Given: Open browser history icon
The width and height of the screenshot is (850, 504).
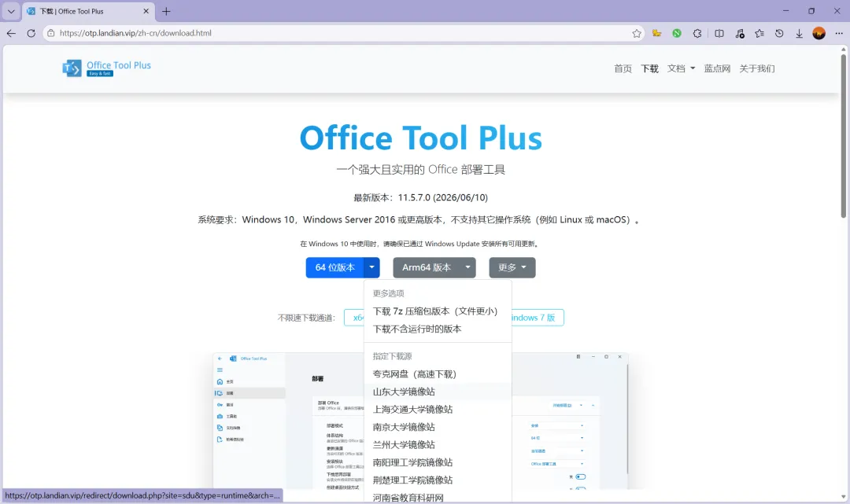Looking at the screenshot, I should 779,33.
